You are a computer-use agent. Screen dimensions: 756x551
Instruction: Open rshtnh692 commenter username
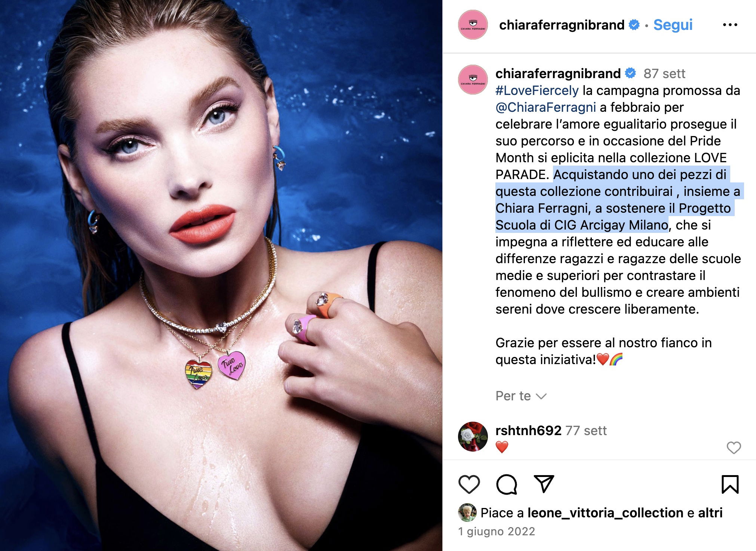tap(528, 431)
